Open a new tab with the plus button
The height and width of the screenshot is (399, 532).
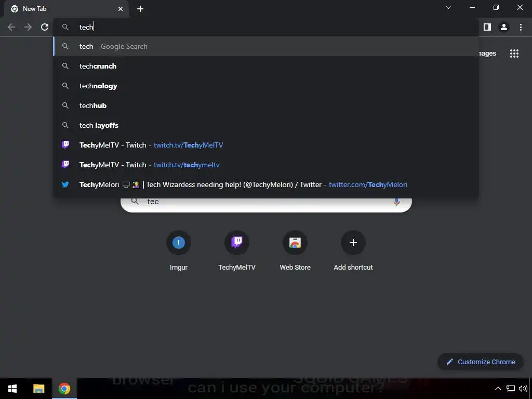pyautogui.click(x=140, y=9)
